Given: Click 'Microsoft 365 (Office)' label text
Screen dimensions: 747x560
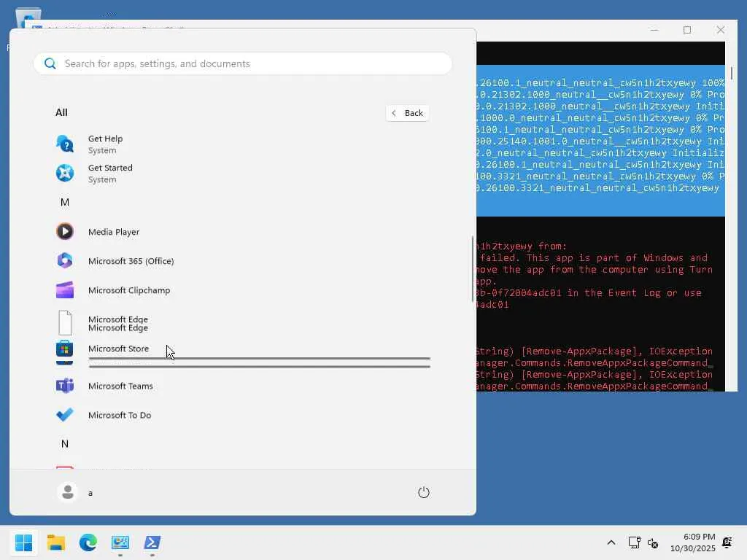Looking at the screenshot, I should pos(131,261).
